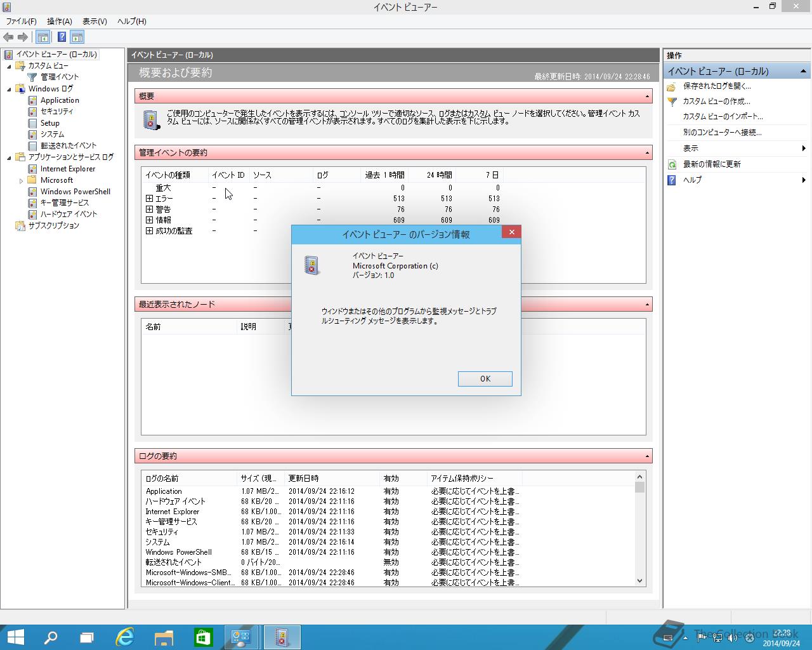
Task: Open the ヘルプ(H) menu
Action: click(x=132, y=22)
